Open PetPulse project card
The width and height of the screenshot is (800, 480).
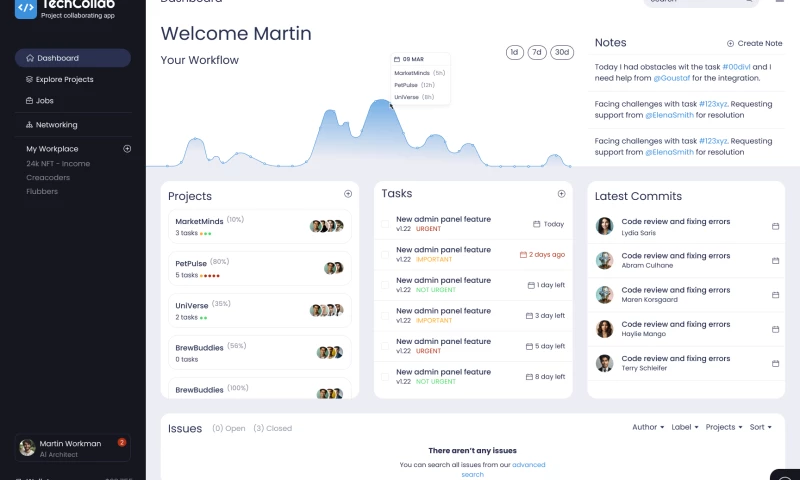pos(260,268)
